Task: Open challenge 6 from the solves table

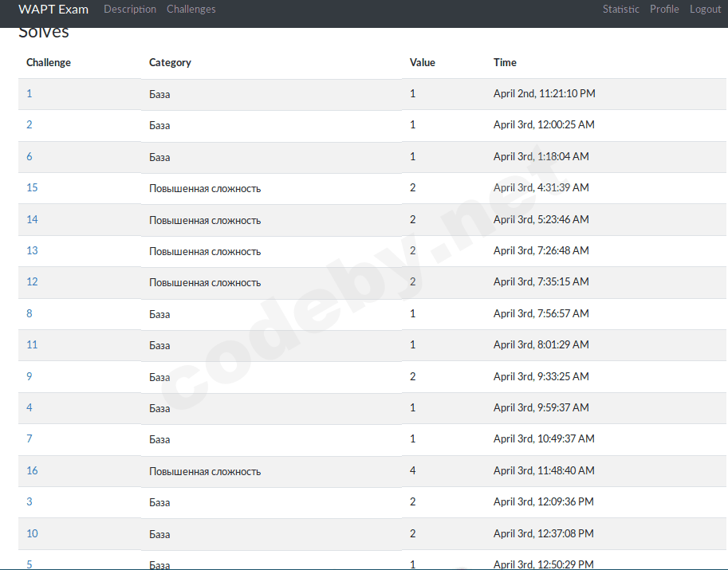Action: click(x=30, y=156)
